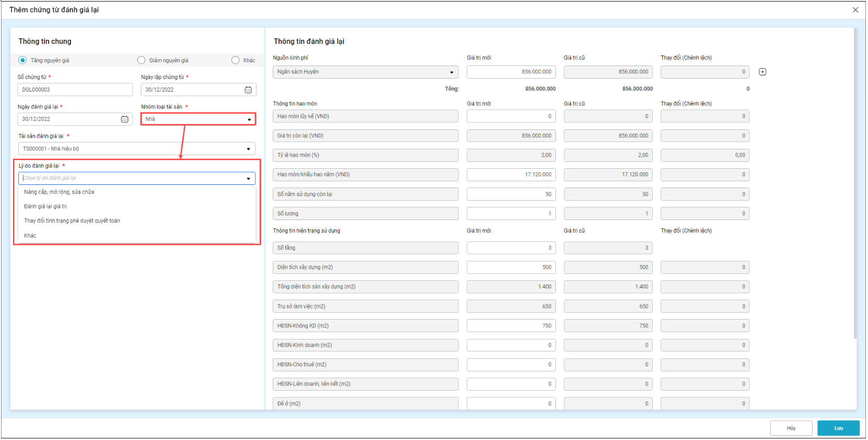This screenshot has height=440, width=868.
Task: Open calendar picker for Ngày đánh giá lại
Action: [x=125, y=119]
